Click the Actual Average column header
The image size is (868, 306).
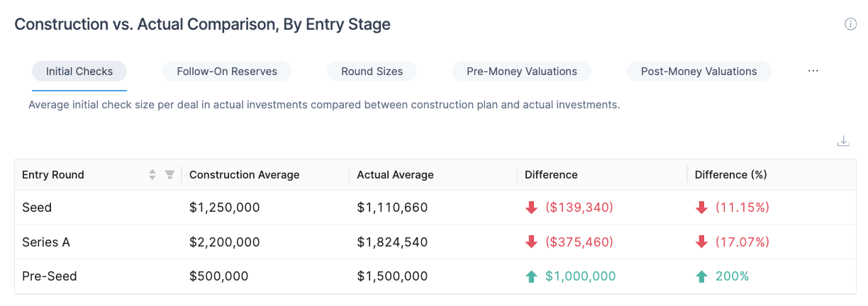pyautogui.click(x=395, y=175)
